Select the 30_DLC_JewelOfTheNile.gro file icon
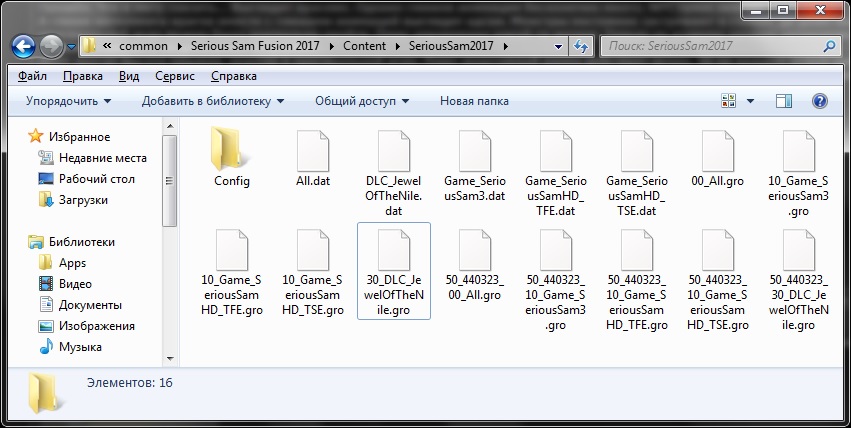Screen dimensions: 851x428 [393, 250]
